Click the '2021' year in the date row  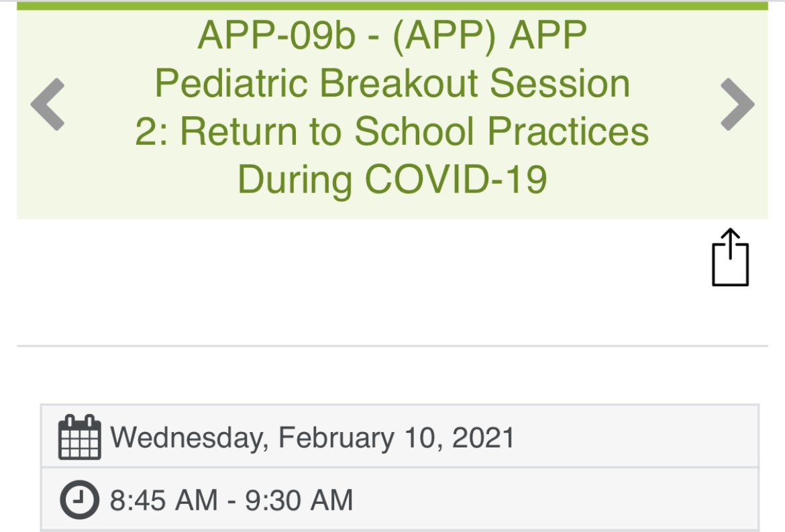[x=483, y=438]
